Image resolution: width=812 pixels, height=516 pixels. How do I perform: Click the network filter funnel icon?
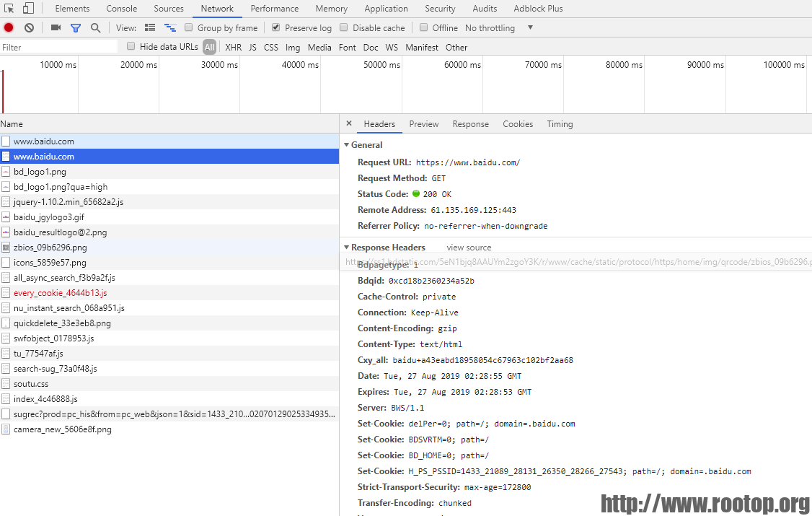pos(75,27)
